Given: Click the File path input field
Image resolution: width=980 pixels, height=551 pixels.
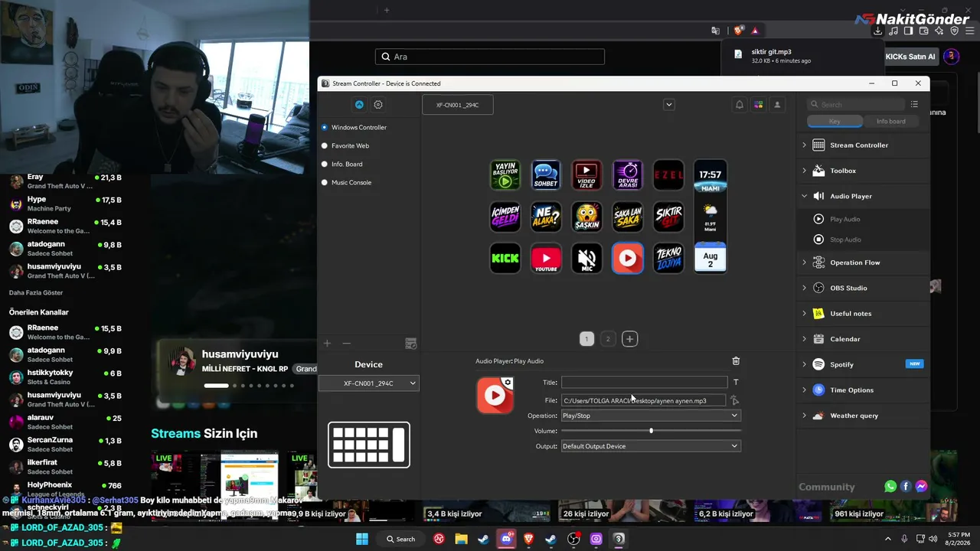Looking at the screenshot, I should (644, 400).
